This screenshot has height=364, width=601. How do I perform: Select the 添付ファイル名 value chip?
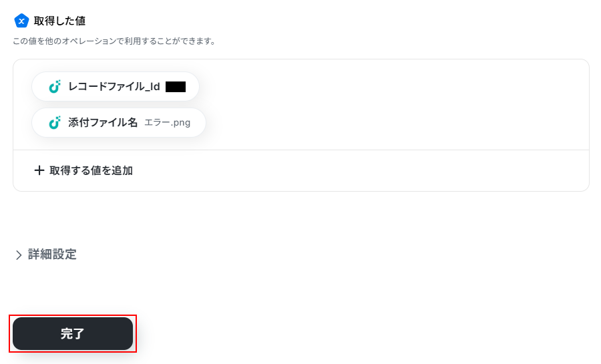pyautogui.click(x=119, y=123)
